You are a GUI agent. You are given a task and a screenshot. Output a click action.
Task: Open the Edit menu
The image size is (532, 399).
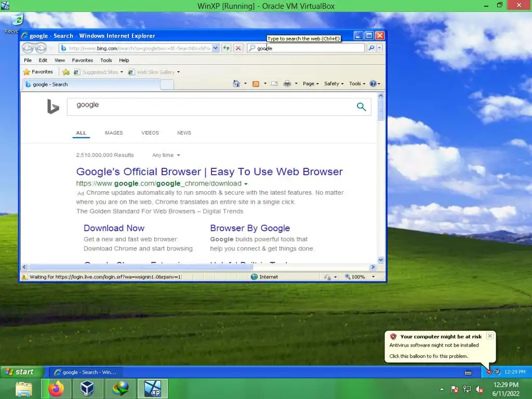(43, 60)
